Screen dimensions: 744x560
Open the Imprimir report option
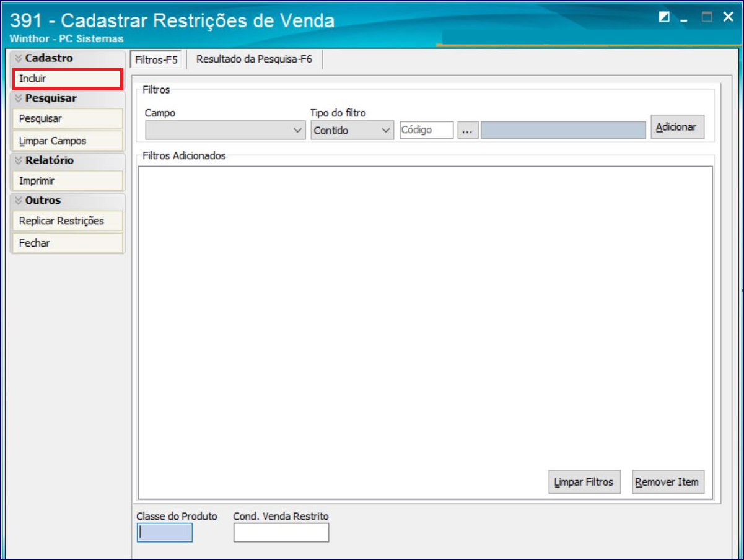pyautogui.click(x=67, y=182)
